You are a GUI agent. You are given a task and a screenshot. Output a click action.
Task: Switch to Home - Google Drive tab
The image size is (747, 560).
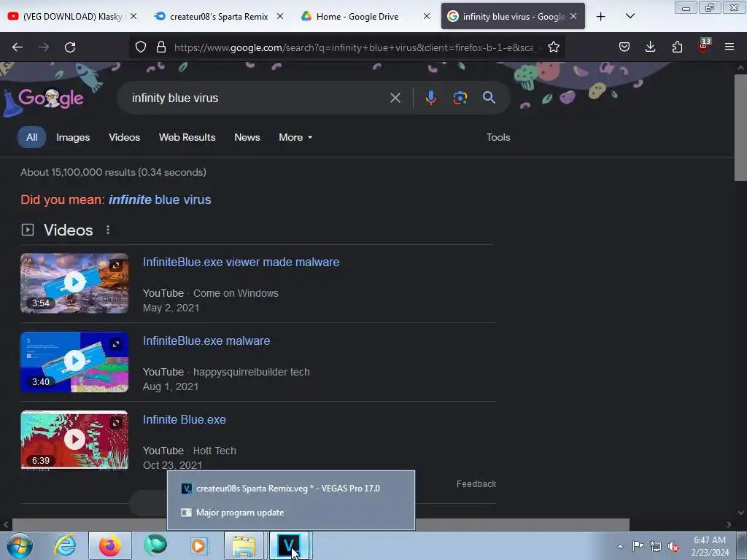[357, 17]
